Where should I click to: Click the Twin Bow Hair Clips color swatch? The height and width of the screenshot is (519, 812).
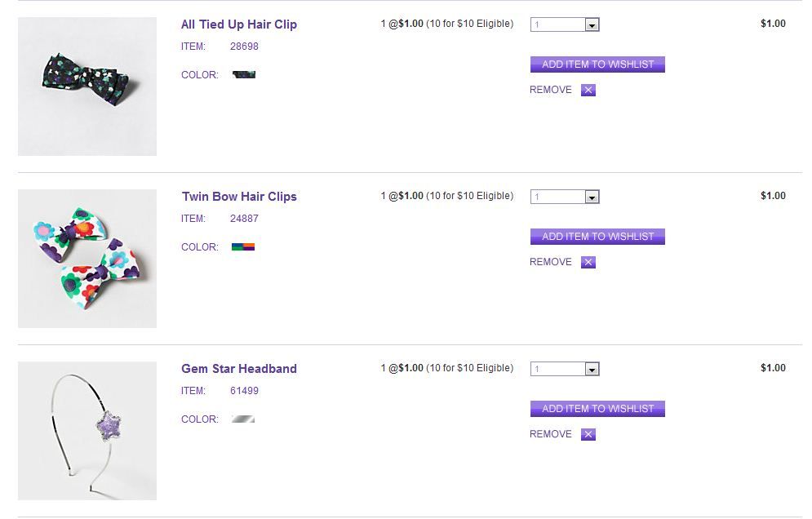243,246
